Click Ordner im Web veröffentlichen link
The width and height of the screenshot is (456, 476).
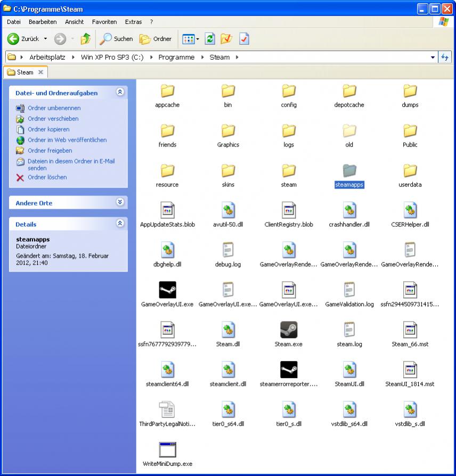tap(67, 140)
